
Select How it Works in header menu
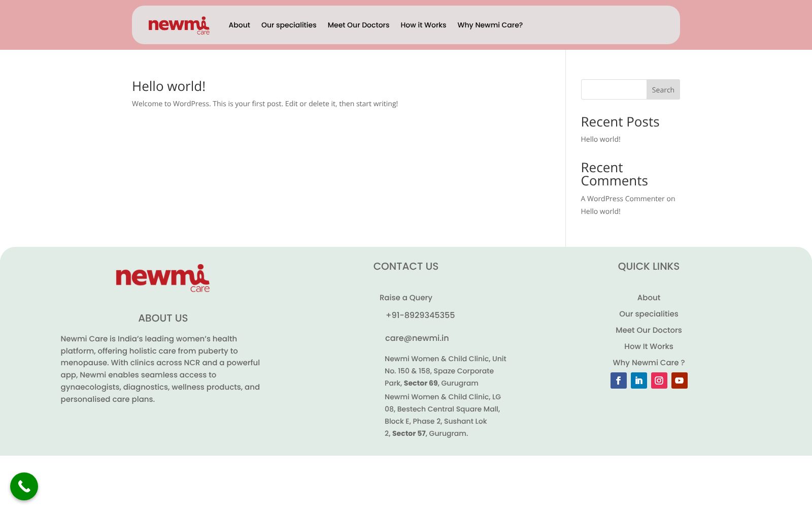tap(423, 25)
